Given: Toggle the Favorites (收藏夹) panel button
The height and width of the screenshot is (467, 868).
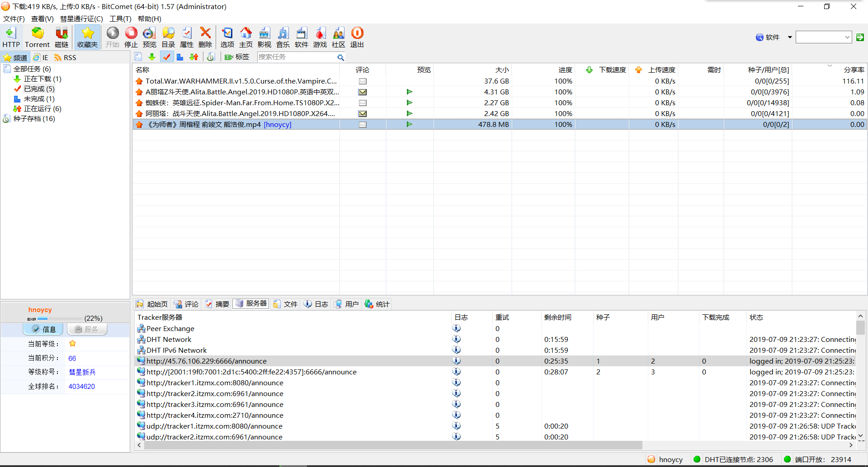Looking at the screenshot, I should (x=87, y=37).
